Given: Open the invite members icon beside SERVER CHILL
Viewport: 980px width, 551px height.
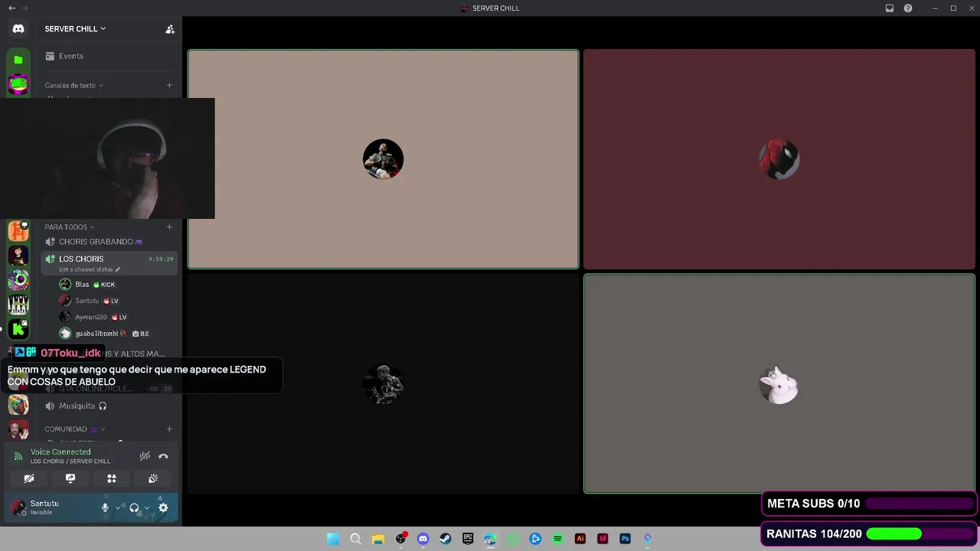Looking at the screenshot, I should pyautogui.click(x=170, y=29).
